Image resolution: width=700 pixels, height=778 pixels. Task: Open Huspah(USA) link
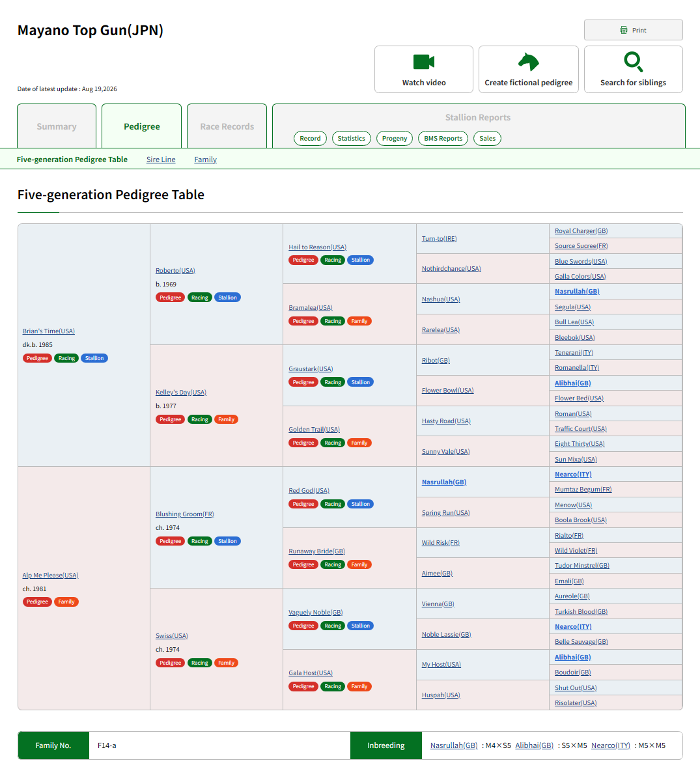coord(441,695)
